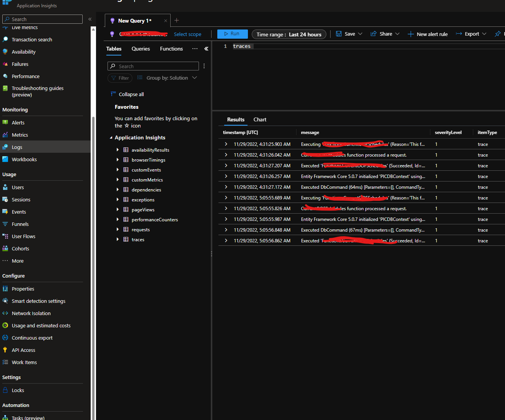The width and height of the screenshot is (505, 420).
Task: Open Events under Usage
Action: pos(19,212)
